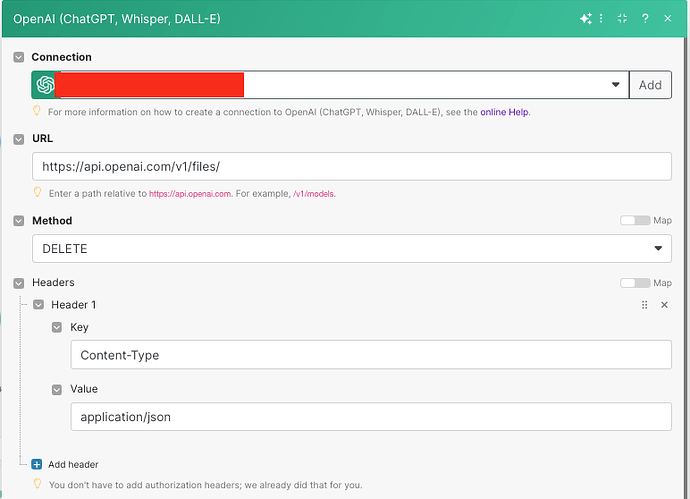690x499 pixels.
Task: Click the lightbulb hint icon about authorization headers
Action: (37, 484)
